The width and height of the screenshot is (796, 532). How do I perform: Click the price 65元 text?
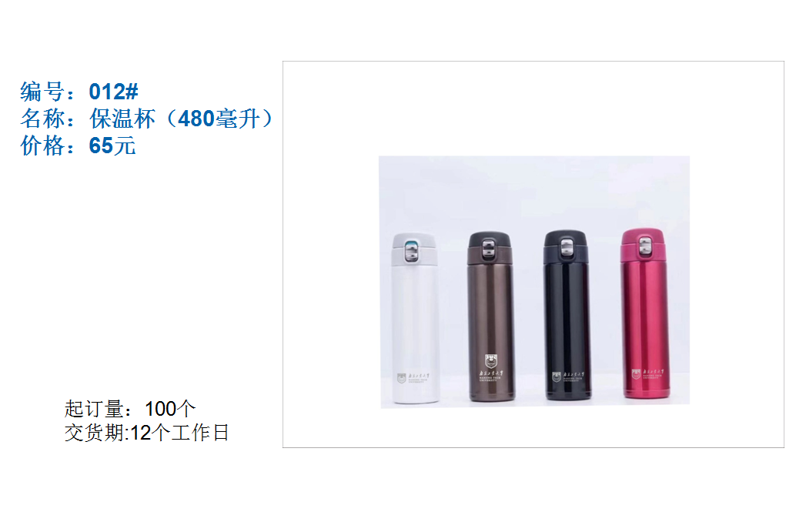point(112,146)
